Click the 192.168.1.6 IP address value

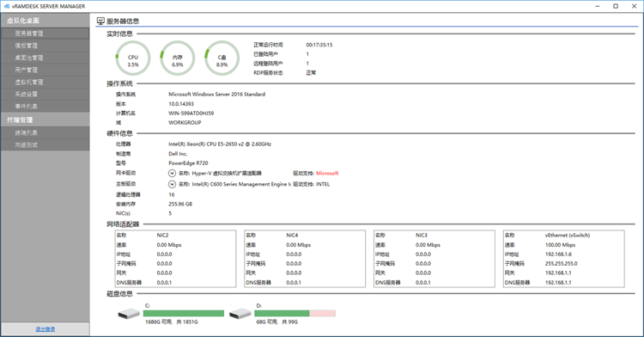559,254
